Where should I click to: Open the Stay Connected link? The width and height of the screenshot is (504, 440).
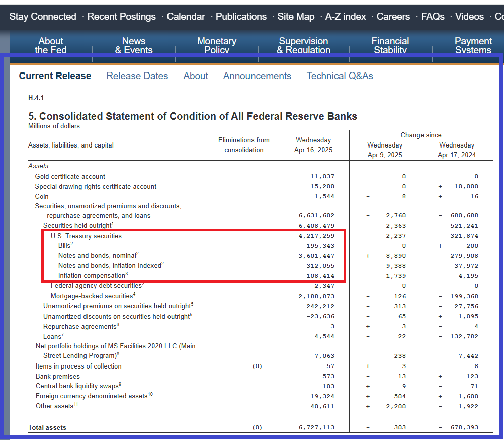(43, 17)
